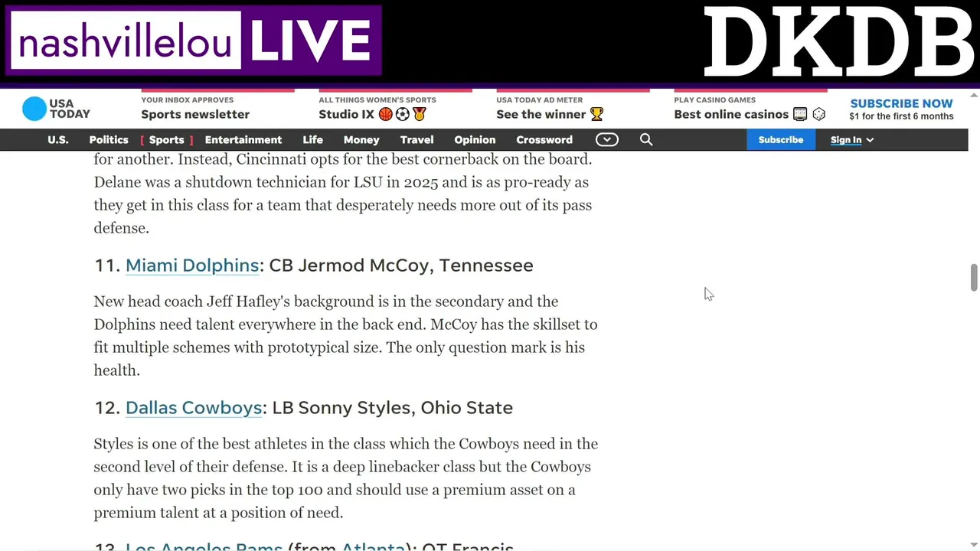Open the Sign In dropdown
The width and height of the screenshot is (980, 551).
pyautogui.click(x=851, y=139)
